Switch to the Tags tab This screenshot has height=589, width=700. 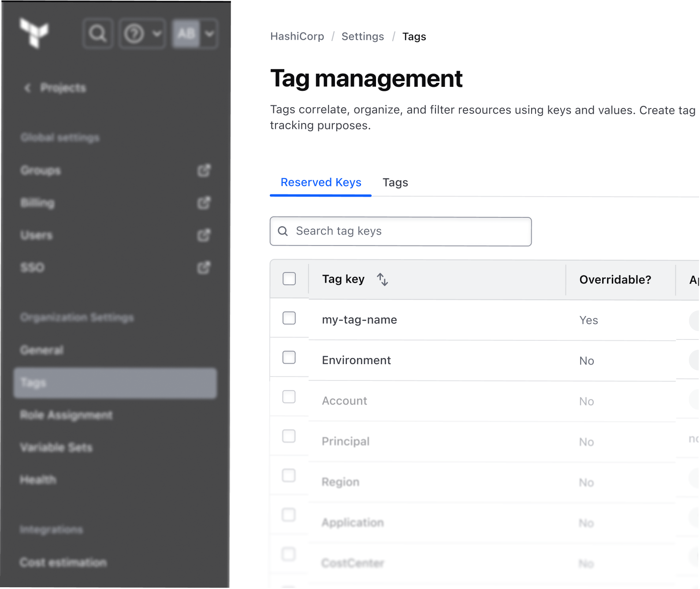395,183
